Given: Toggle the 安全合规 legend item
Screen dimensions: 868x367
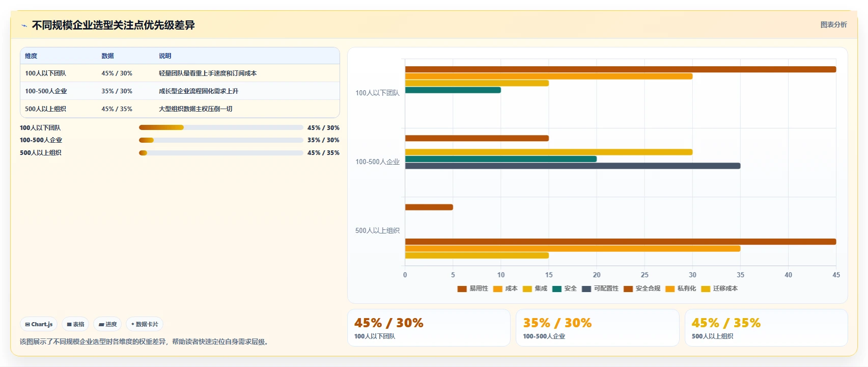Looking at the screenshot, I should 641,289.
